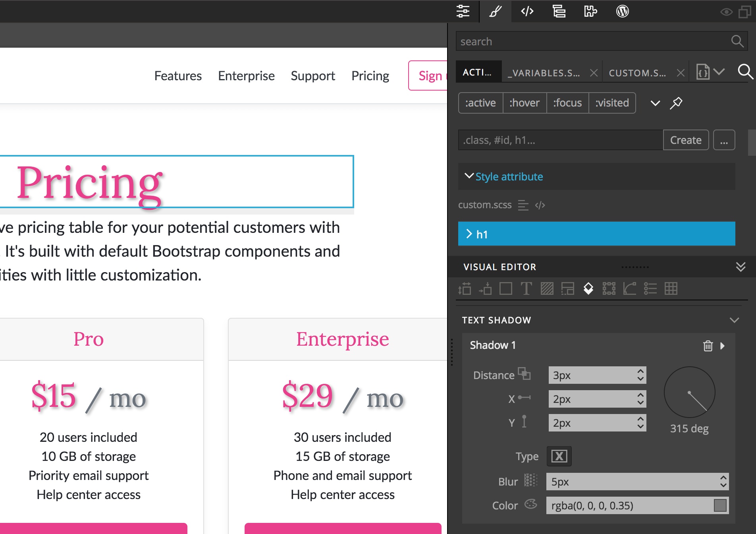Select the list icon in Visual Editor
The image size is (756, 534).
[650, 288]
